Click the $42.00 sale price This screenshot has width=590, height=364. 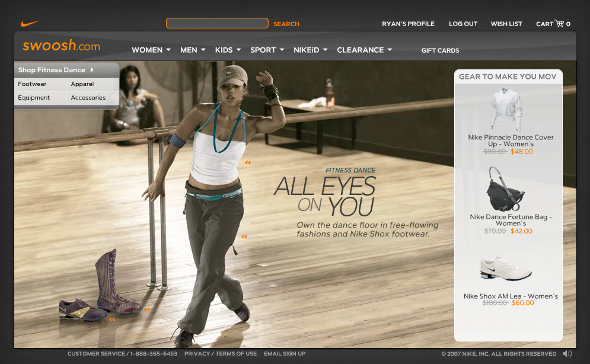click(521, 231)
